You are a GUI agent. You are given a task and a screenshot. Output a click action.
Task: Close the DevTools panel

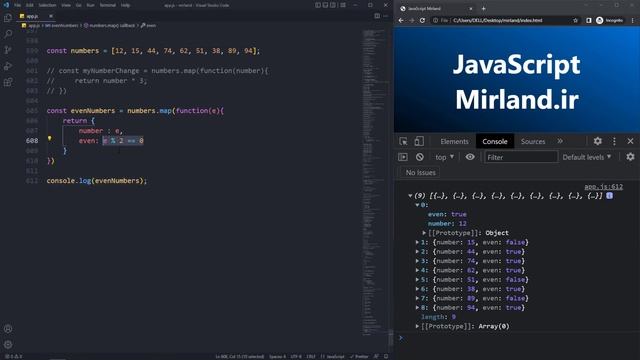631,141
